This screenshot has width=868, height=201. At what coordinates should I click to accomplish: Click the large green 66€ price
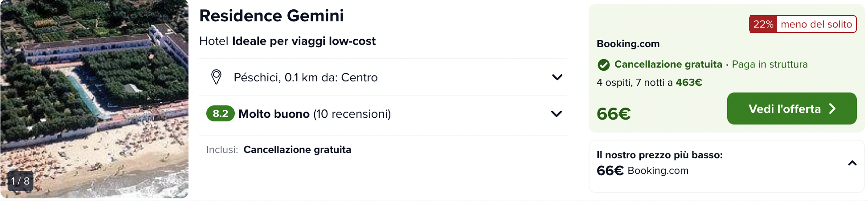(614, 114)
